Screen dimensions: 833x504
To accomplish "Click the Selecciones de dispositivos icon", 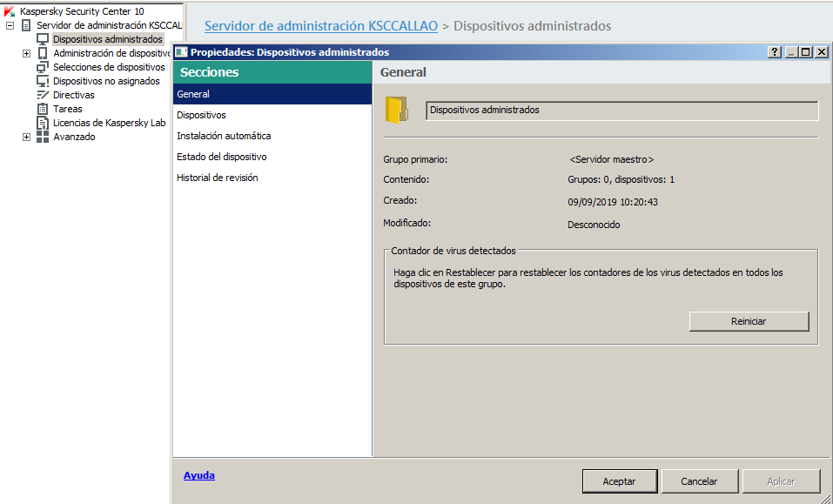I will pyautogui.click(x=43, y=67).
